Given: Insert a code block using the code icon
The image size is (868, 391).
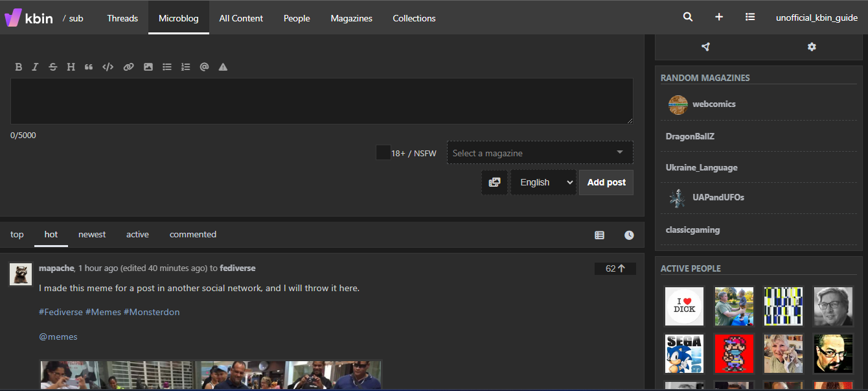Looking at the screenshot, I should pyautogui.click(x=108, y=67).
